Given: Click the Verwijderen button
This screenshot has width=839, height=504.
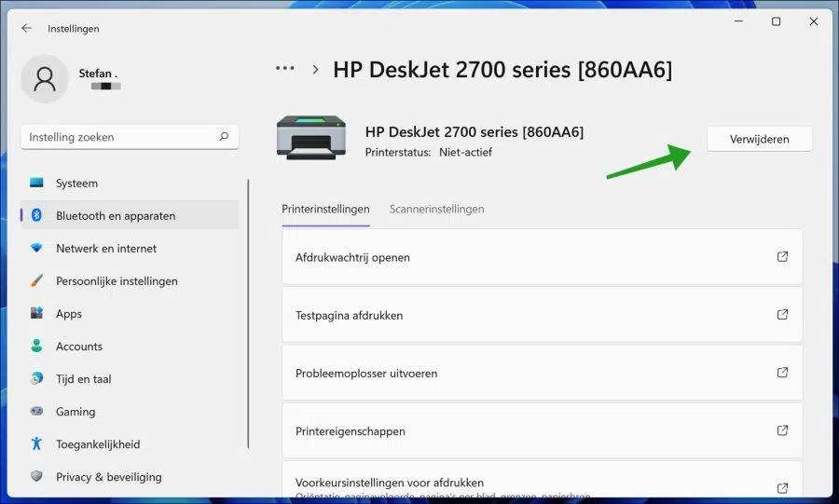Looking at the screenshot, I should pyautogui.click(x=759, y=139).
